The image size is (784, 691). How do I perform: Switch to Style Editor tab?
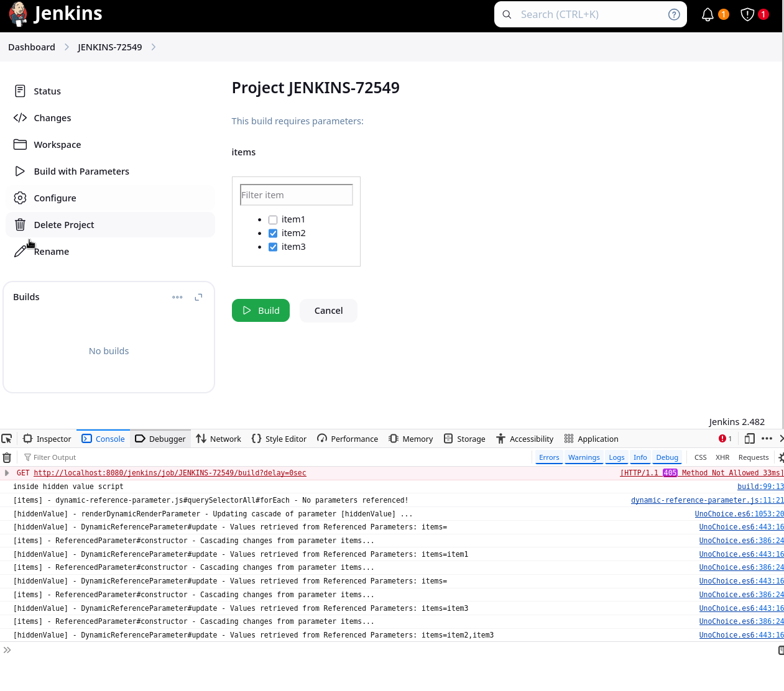pyautogui.click(x=279, y=439)
